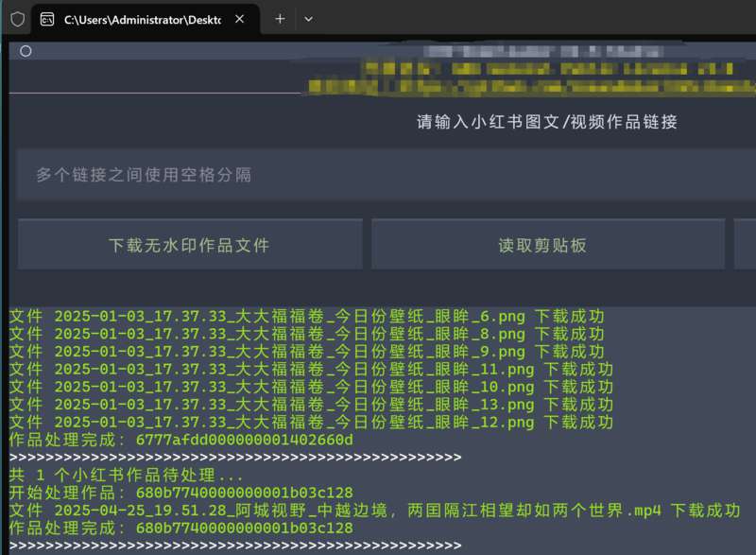Click the 阿城视野 .mp4 下载成功 log line
Screen dimensions: 756x555
point(374,511)
